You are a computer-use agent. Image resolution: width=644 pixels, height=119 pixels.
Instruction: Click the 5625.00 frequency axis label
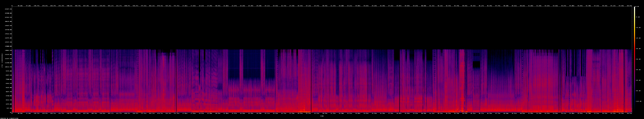[x=9, y=87]
